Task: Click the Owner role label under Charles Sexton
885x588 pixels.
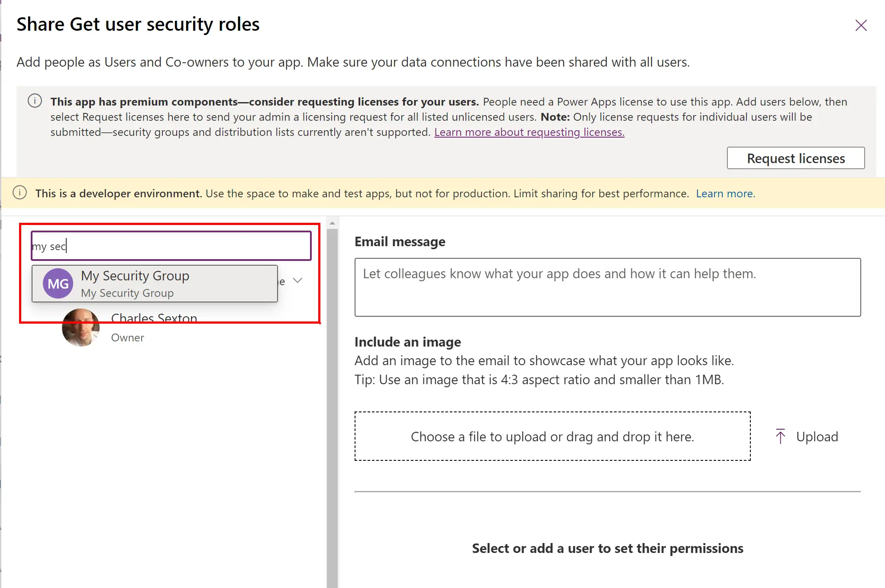Action: point(128,337)
